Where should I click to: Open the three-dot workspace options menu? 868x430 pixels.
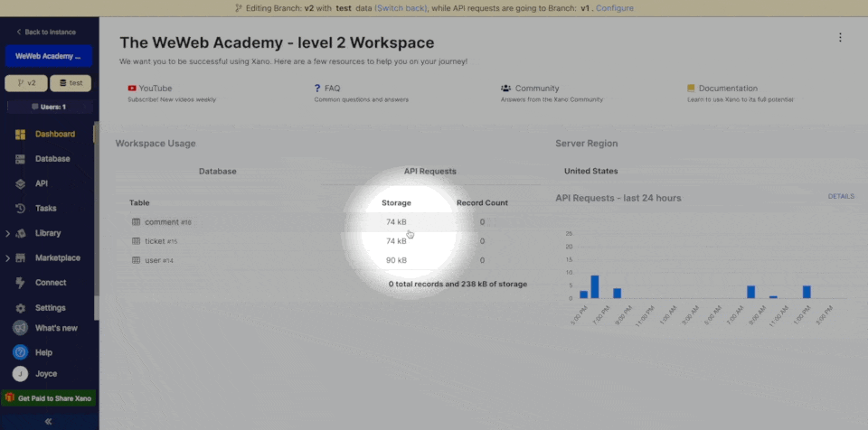(840, 38)
